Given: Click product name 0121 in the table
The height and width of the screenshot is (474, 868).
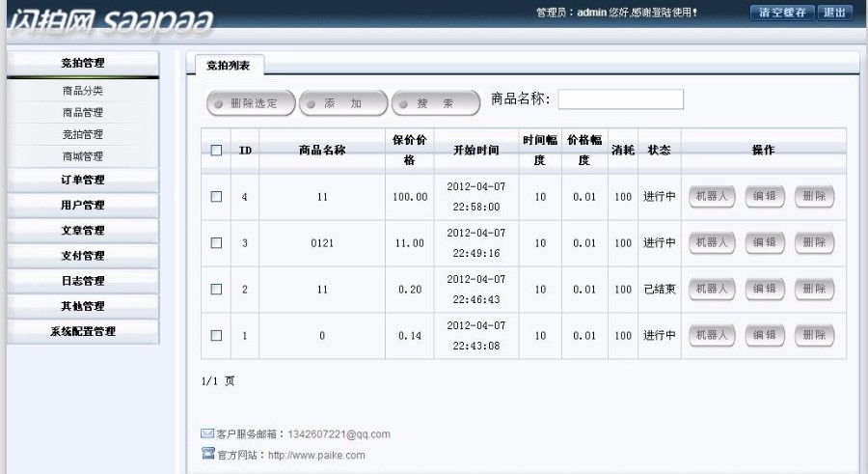Looking at the screenshot, I should pyautogui.click(x=322, y=243).
